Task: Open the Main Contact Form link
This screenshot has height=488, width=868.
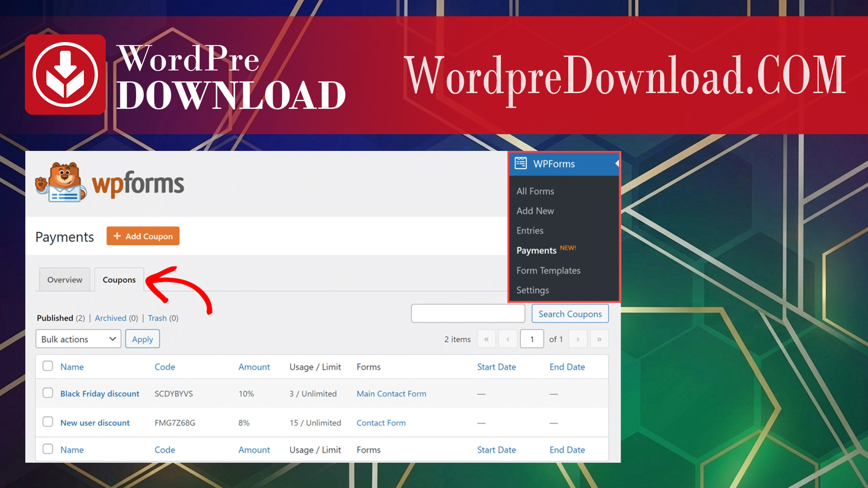Action: coord(392,394)
